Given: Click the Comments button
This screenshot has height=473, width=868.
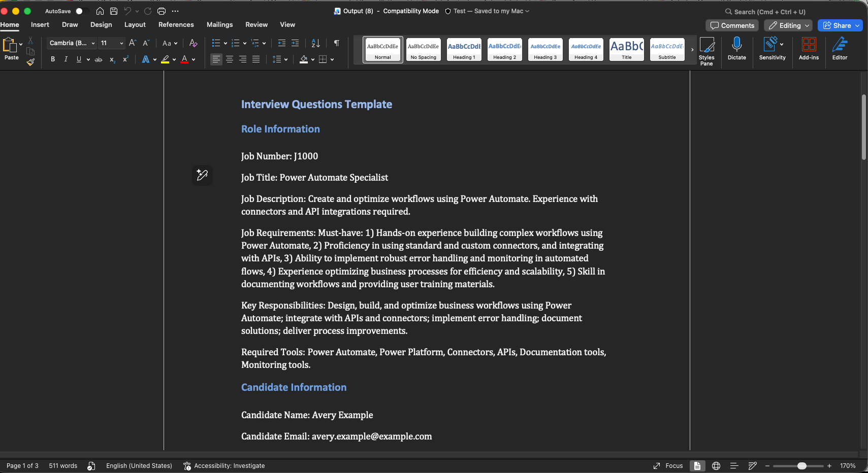Looking at the screenshot, I should pyautogui.click(x=732, y=25).
